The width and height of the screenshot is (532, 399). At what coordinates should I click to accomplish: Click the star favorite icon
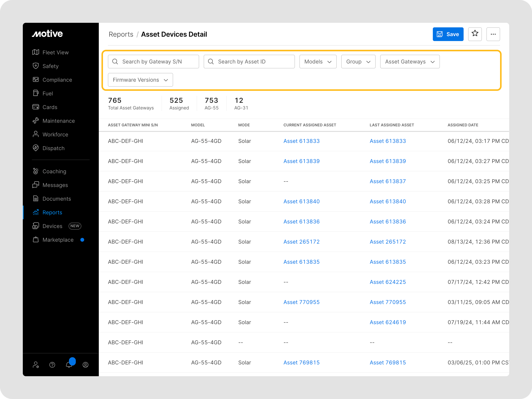point(475,34)
